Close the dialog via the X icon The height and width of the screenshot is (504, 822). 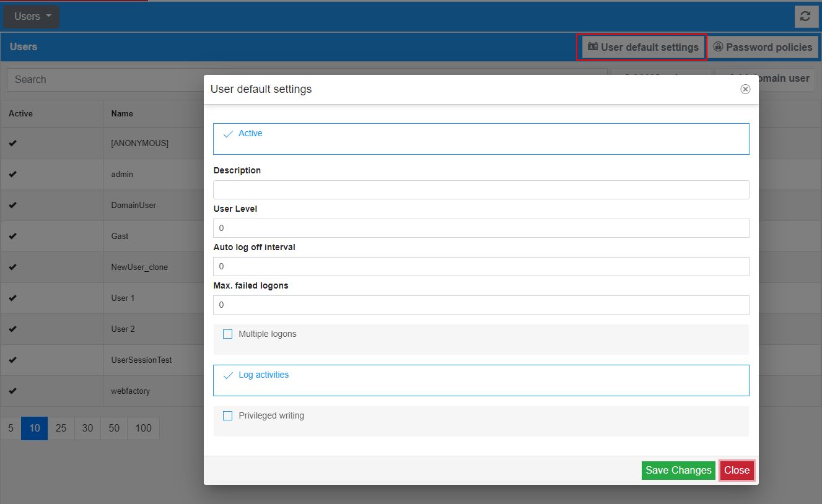745,89
